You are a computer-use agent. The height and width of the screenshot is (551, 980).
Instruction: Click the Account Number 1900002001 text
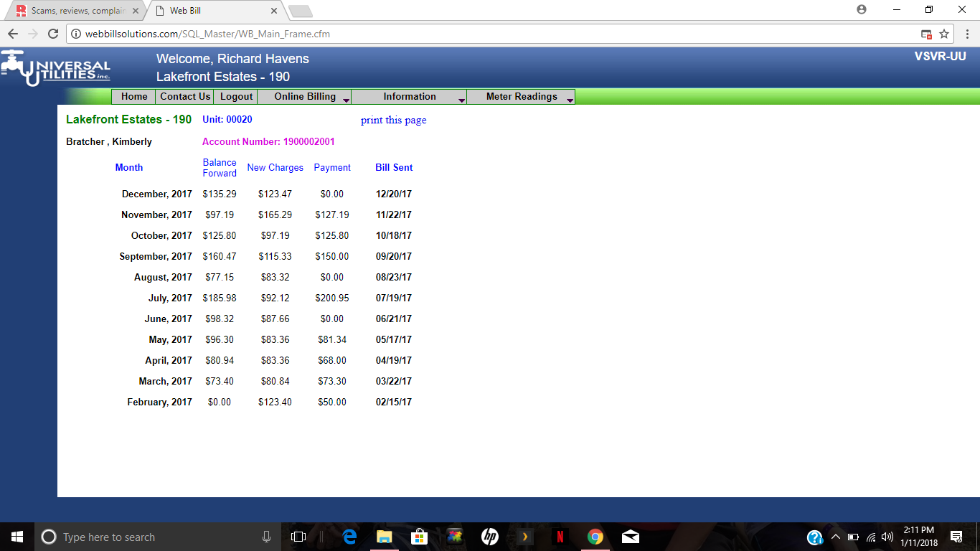point(268,141)
